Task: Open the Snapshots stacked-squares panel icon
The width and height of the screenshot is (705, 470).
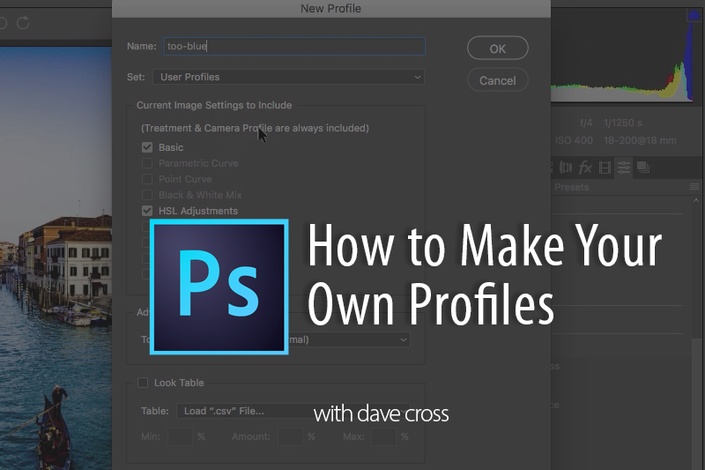Action: coord(643,168)
